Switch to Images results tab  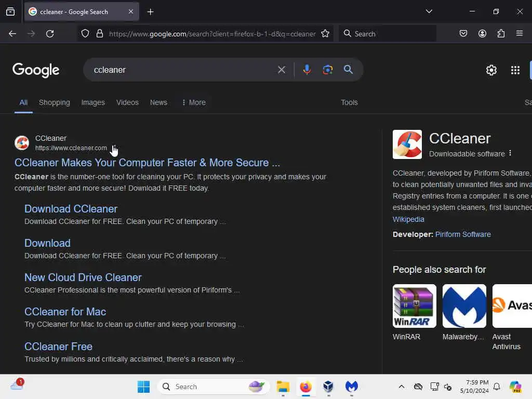[93, 102]
